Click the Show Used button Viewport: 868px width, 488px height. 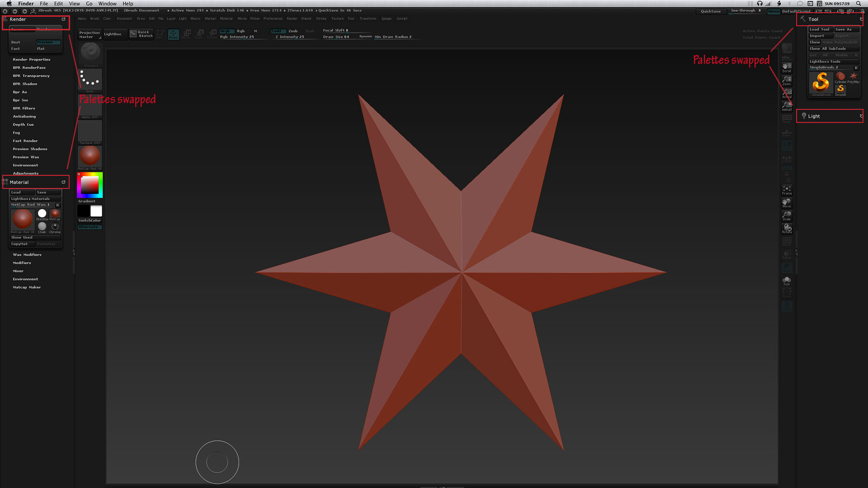pyautogui.click(x=36, y=237)
